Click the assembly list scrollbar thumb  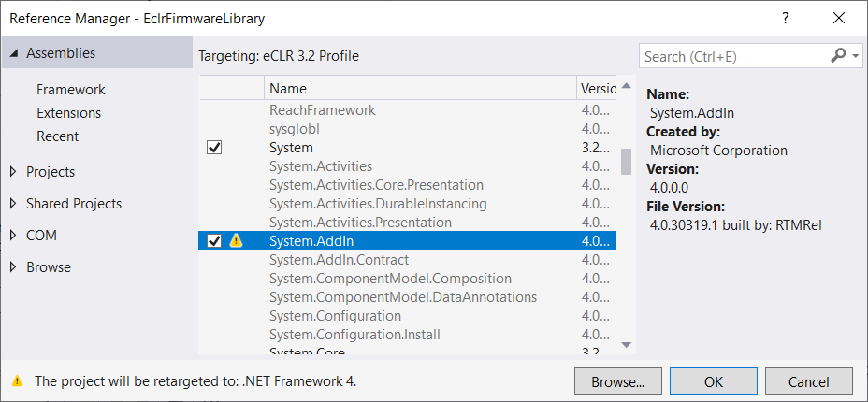pos(626,161)
